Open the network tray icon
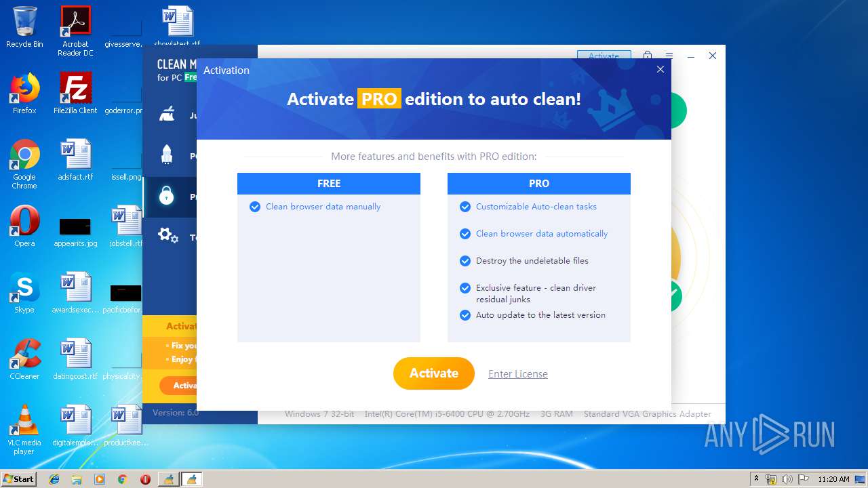The image size is (868, 488). (771, 479)
